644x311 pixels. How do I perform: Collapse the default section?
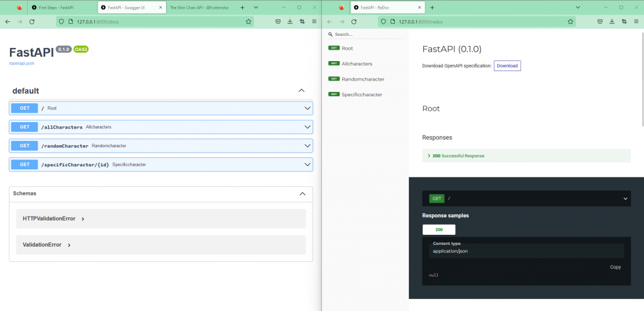point(301,91)
